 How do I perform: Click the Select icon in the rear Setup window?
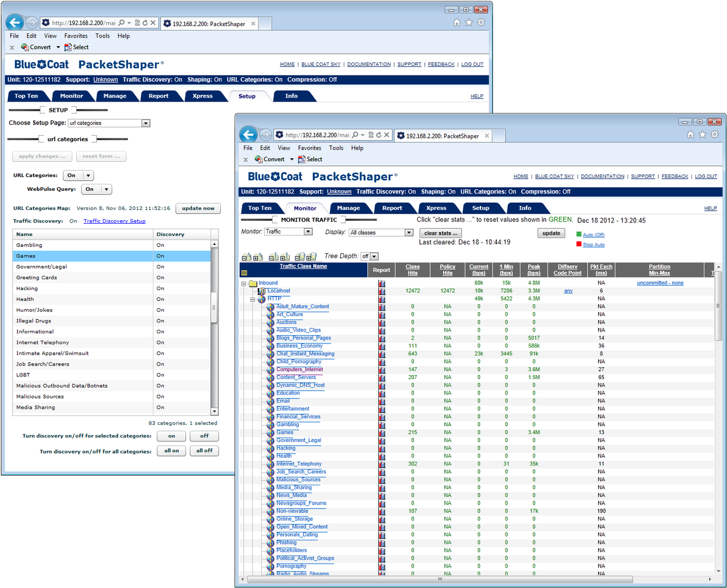pyautogui.click(x=68, y=47)
